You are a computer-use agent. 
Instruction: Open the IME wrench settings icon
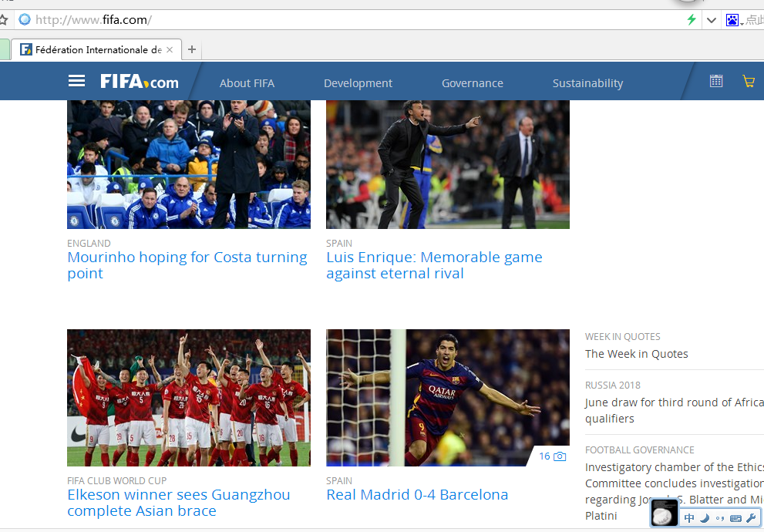(x=751, y=518)
